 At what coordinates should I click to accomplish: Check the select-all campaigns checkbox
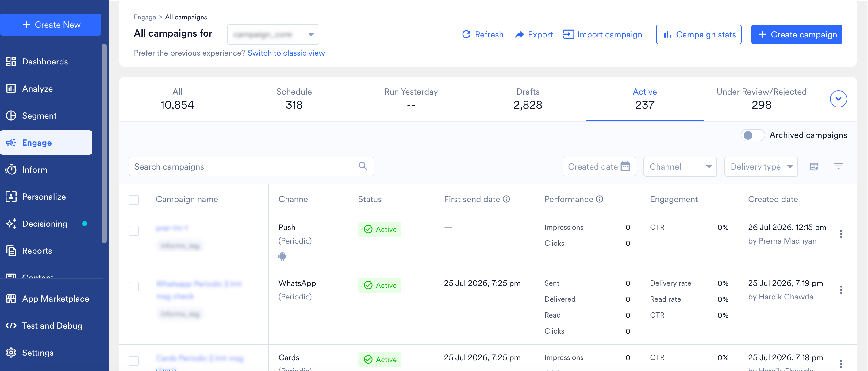pyautogui.click(x=134, y=200)
